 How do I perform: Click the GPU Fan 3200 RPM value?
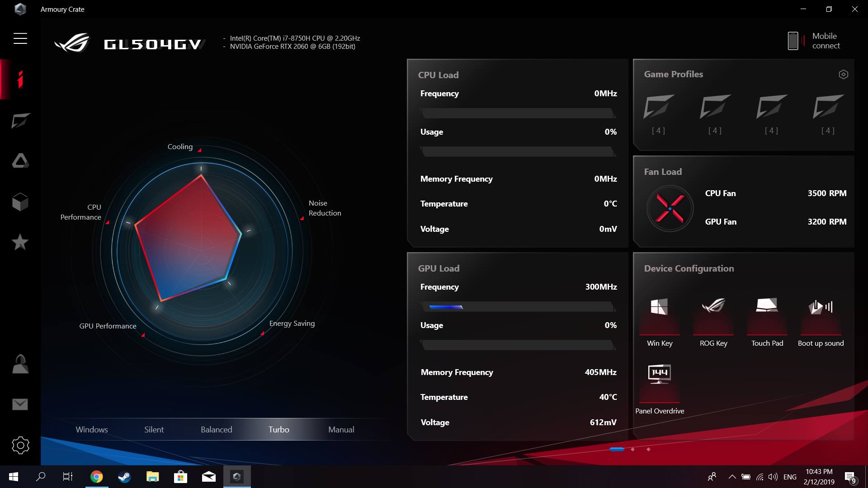click(x=827, y=222)
